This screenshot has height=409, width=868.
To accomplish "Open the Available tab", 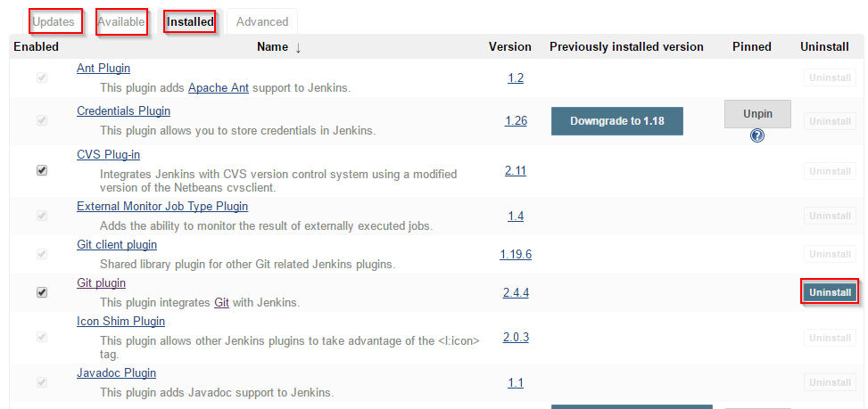I will (122, 22).
